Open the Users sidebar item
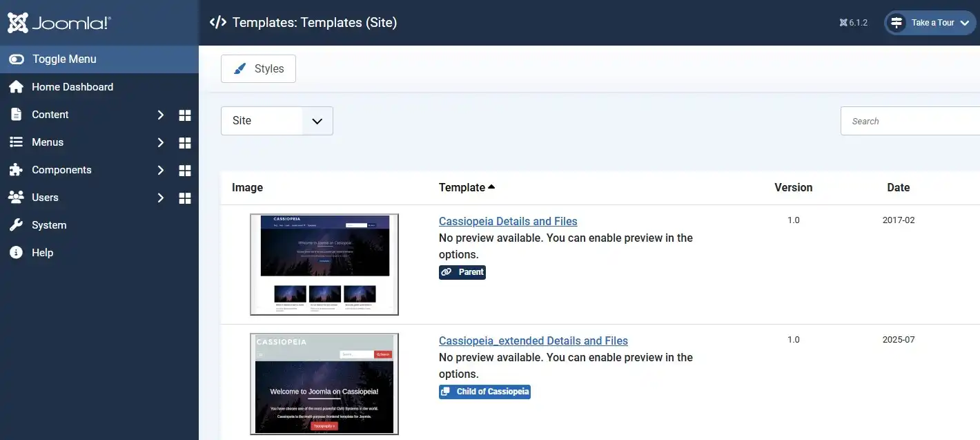Screen dimensions: 980x440 point(45,198)
